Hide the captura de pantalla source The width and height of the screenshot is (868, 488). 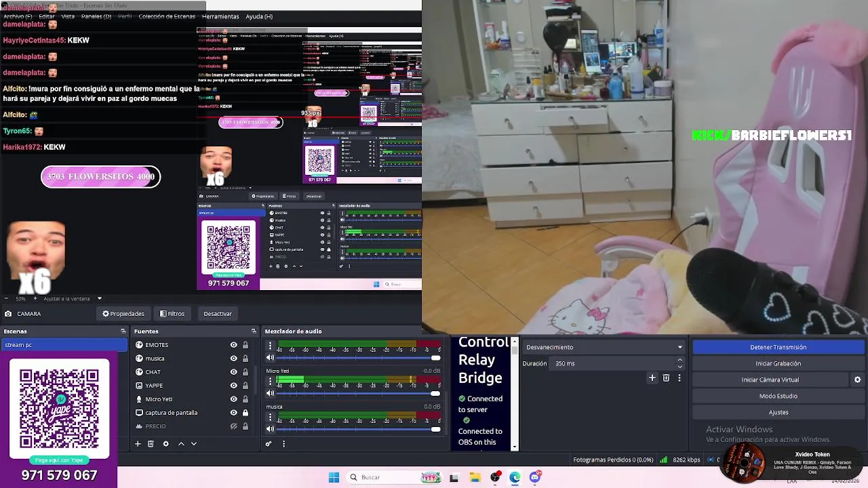233,413
